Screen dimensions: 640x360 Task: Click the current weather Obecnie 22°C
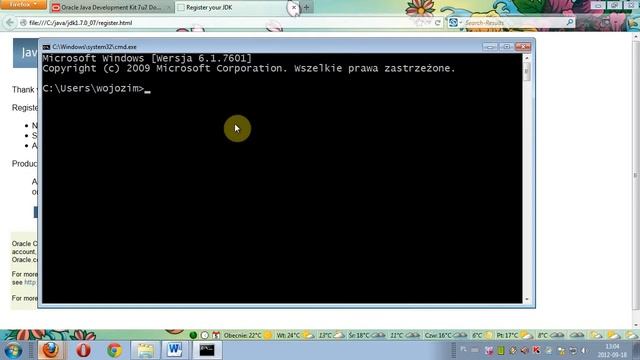click(x=247, y=336)
